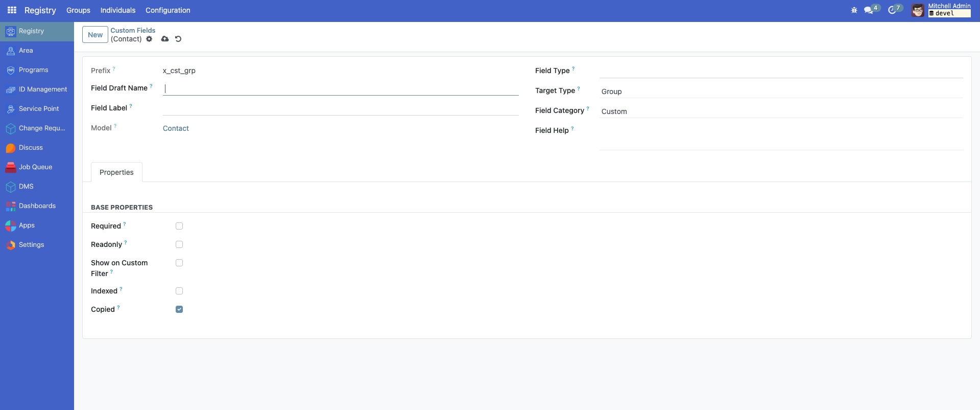The image size is (980, 410).
Task: Click the Field Draft Name help mark
Action: tap(151, 86)
